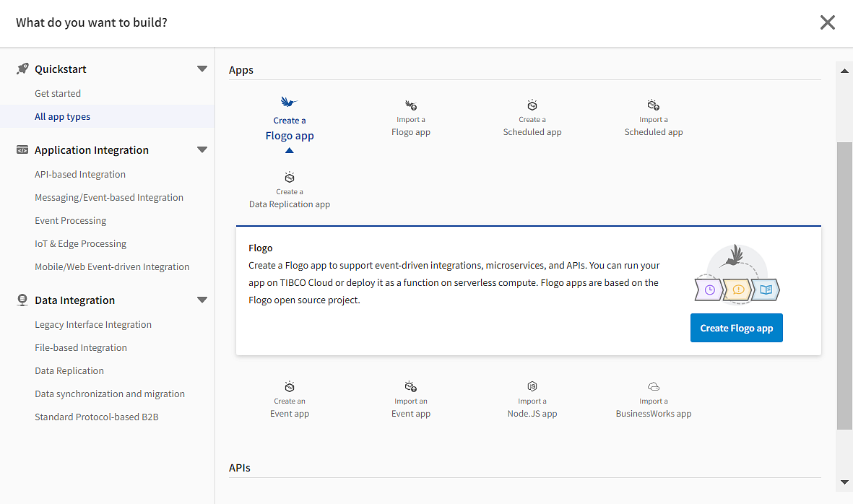
Task: Collapse the Quickstart section arrow
Action: (202, 69)
